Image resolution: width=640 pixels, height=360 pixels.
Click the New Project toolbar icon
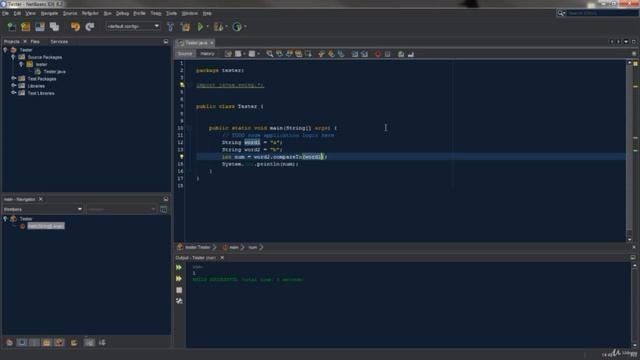click(x=26, y=27)
